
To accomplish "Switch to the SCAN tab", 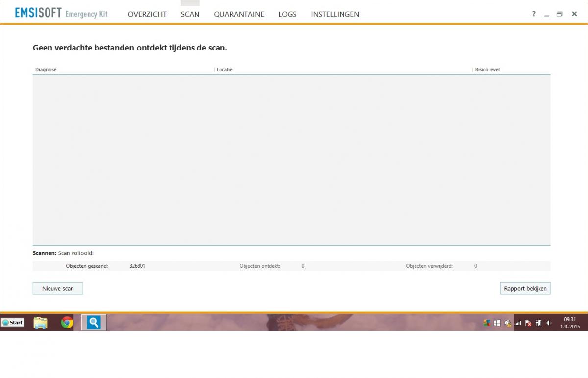I will tap(190, 14).
